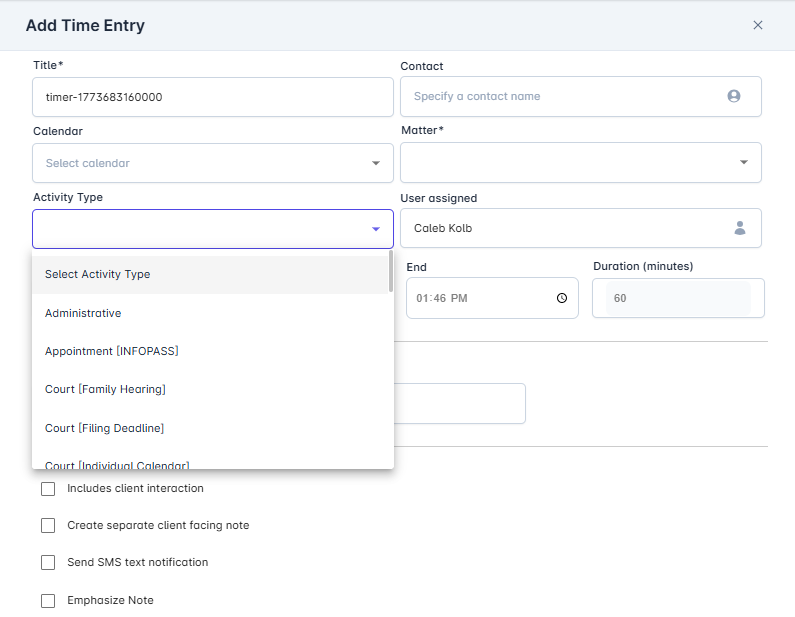Click the Select Activity Type placeholder option
Screen dimensions: 795x617
[x=98, y=274]
